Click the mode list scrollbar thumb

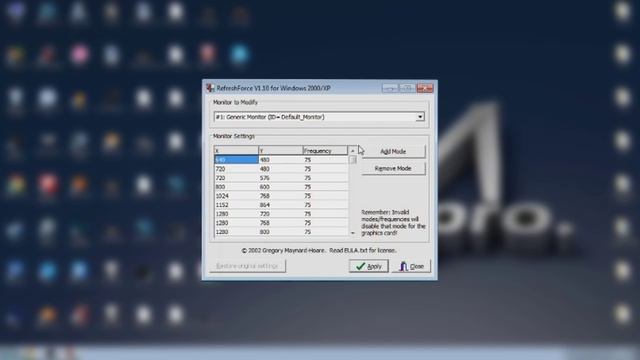[x=353, y=160]
